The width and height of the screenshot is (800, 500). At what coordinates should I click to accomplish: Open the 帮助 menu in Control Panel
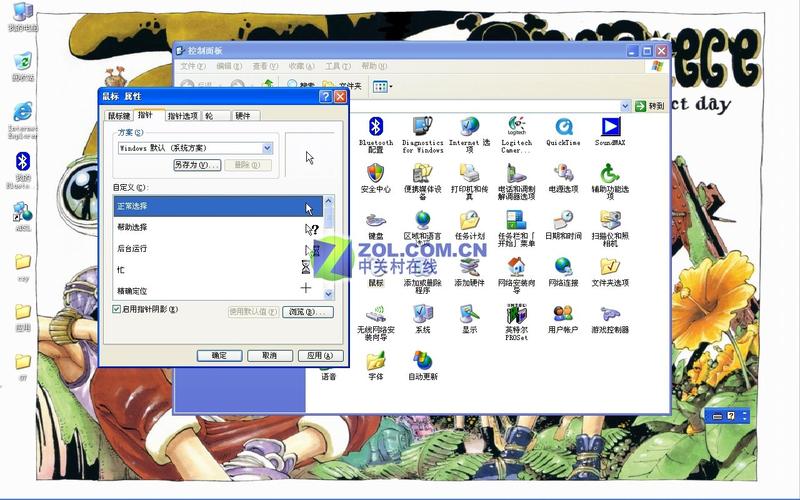(374, 66)
